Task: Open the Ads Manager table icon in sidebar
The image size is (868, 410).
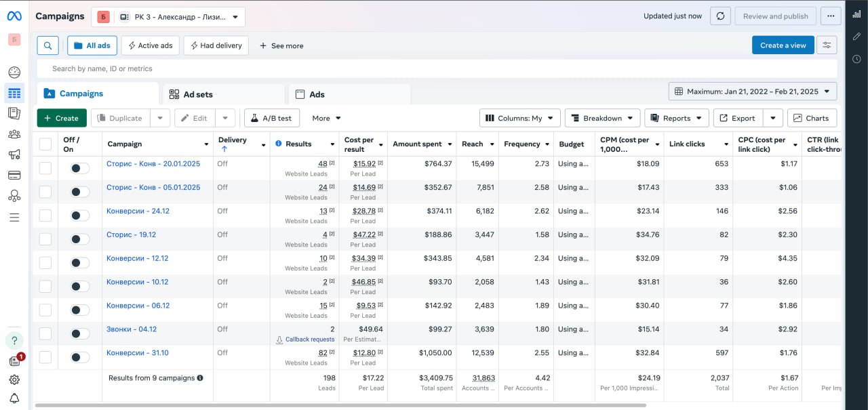Action: point(14,93)
